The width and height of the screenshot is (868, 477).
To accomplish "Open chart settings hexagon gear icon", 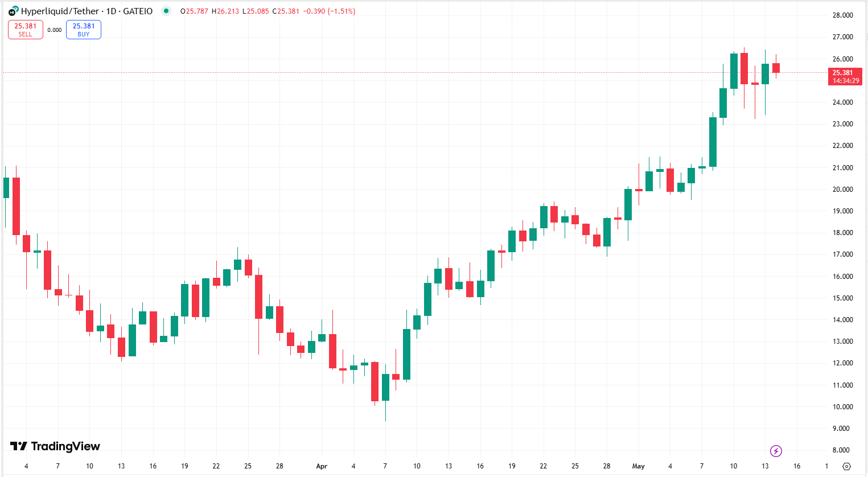I will pos(846,466).
